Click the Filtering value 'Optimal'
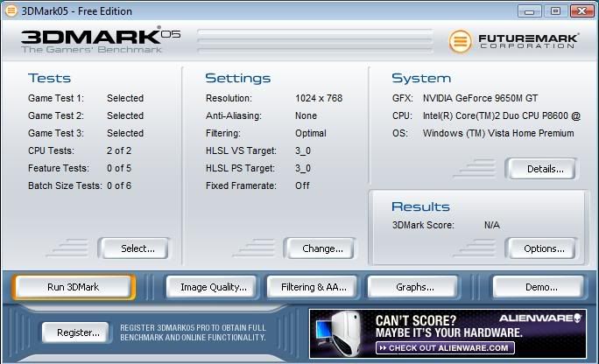This screenshot has height=364, width=599. pos(311,133)
